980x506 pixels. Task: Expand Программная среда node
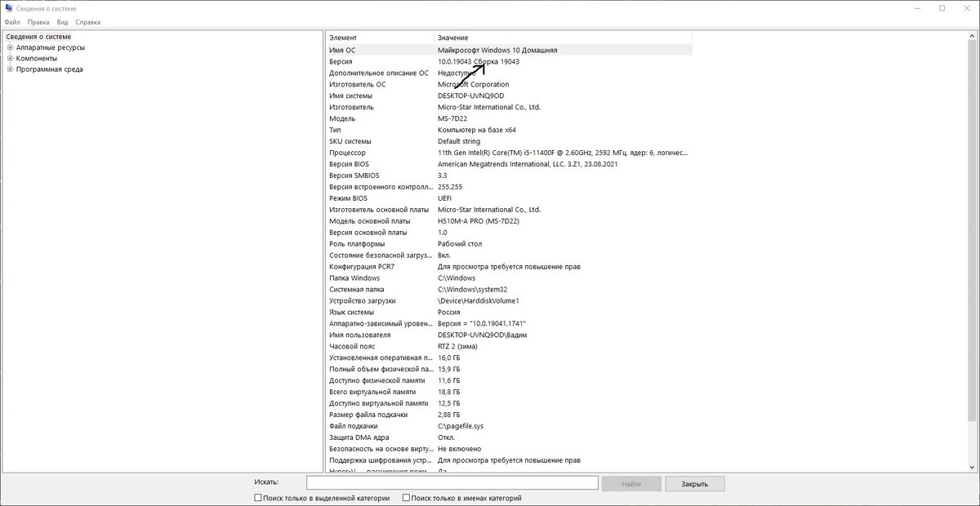10,69
